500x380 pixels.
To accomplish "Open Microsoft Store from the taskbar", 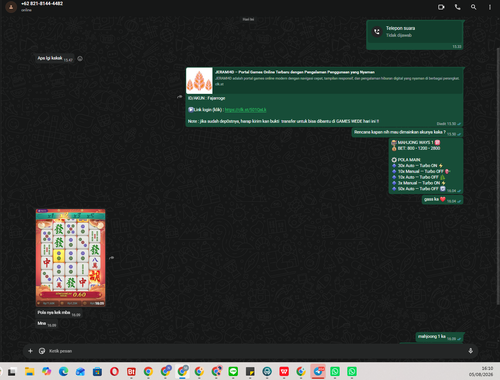I will click(x=97, y=371).
